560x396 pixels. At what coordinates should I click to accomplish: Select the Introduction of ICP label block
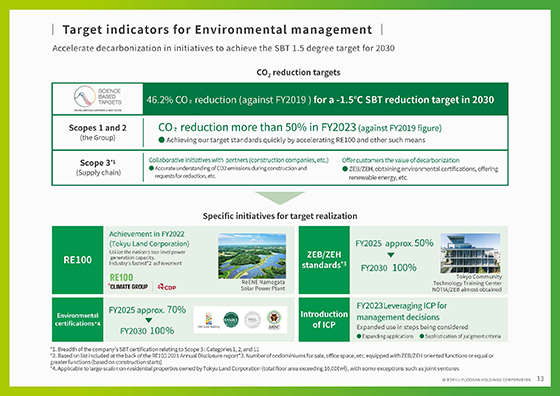point(324,319)
